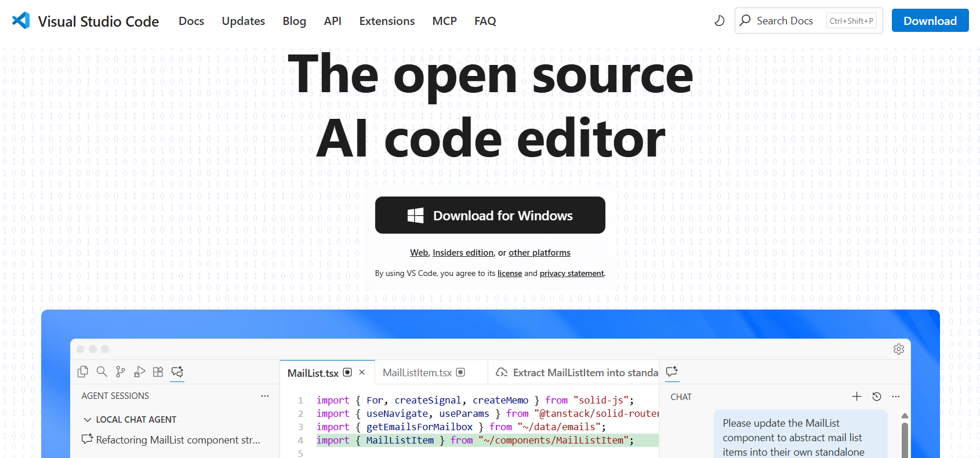The height and width of the screenshot is (458, 980).
Task: Open the Source Control branch icon
Action: click(x=120, y=372)
